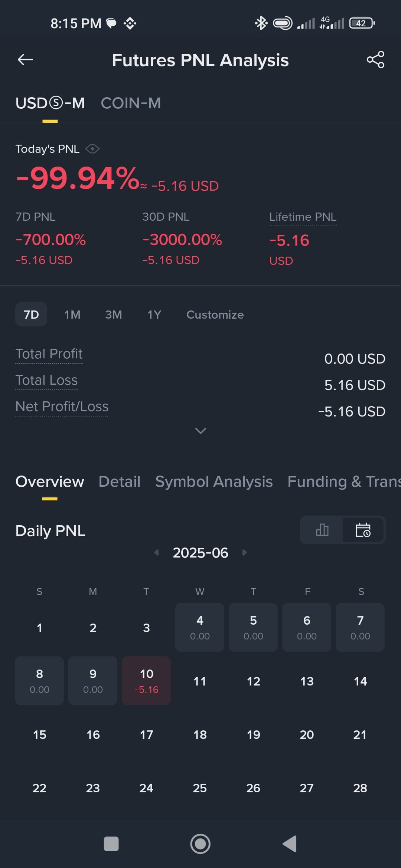The image size is (401, 868).
Task: Go to next month arrow
Action: (244, 552)
